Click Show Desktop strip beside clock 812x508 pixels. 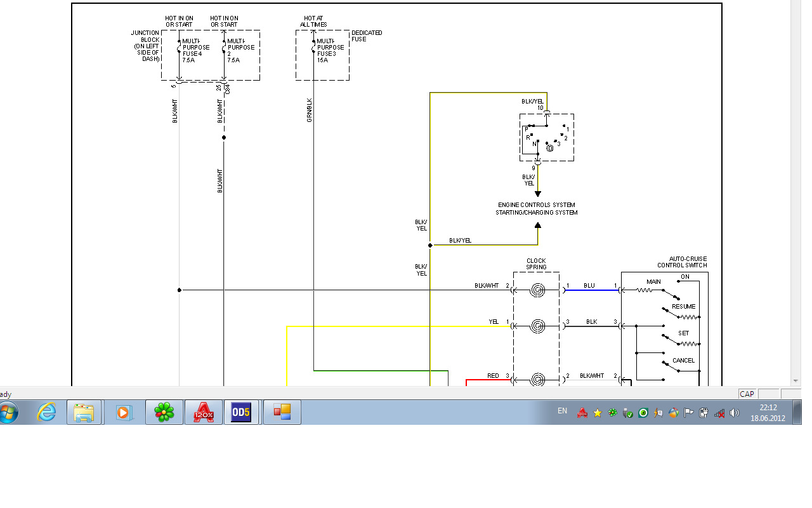(797, 413)
